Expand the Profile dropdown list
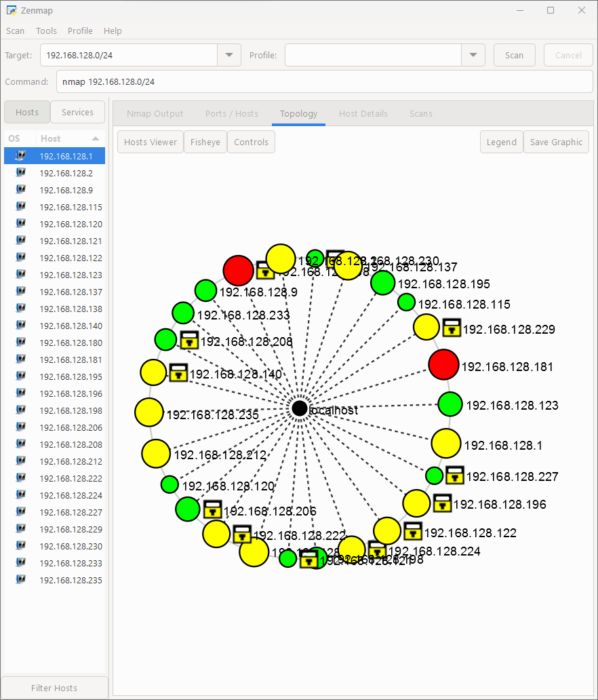Screen dimensions: 598x700 click(x=473, y=56)
